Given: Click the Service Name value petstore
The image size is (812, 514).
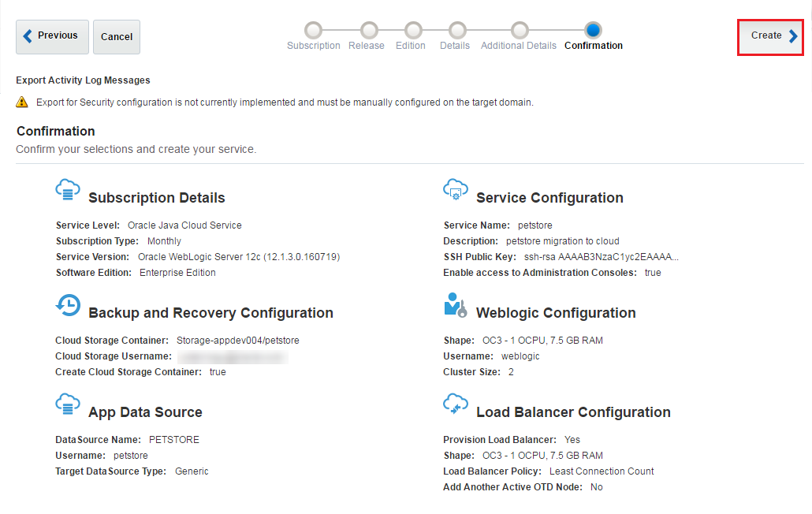Looking at the screenshot, I should pyautogui.click(x=535, y=225).
